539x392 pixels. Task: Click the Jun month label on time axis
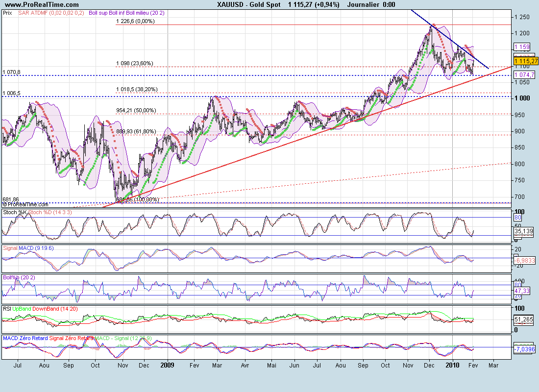tap(294, 365)
